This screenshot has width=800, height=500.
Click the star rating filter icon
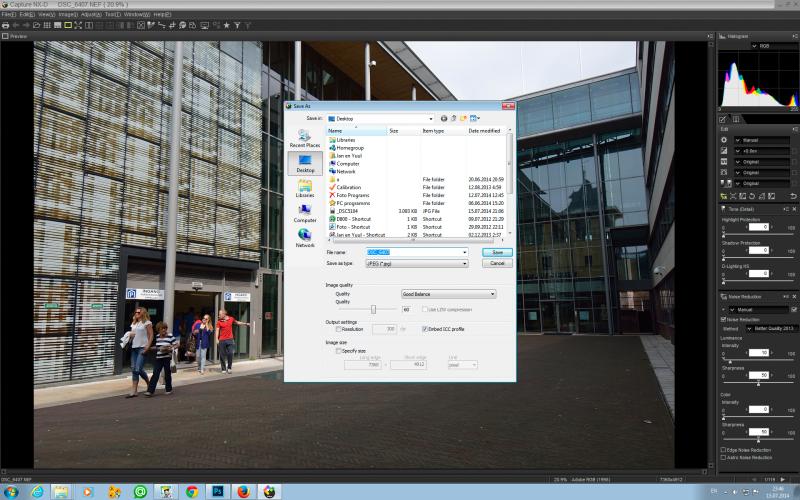point(227,26)
